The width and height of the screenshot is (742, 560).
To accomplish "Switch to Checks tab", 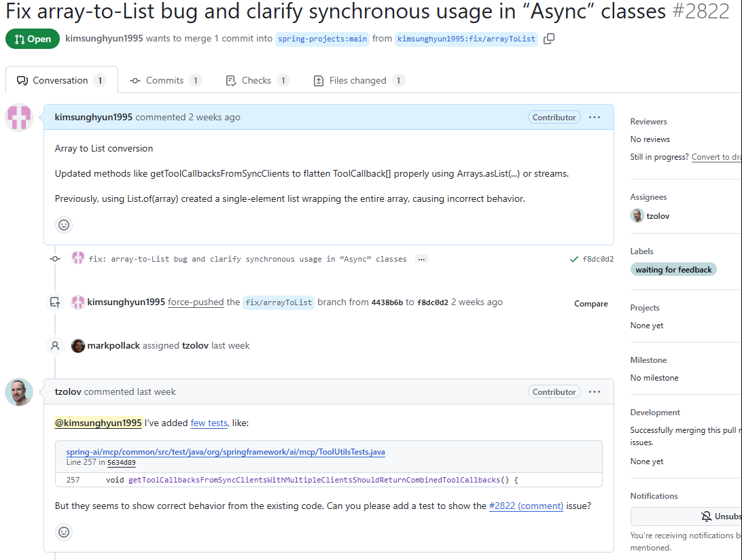I will click(258, 80).
